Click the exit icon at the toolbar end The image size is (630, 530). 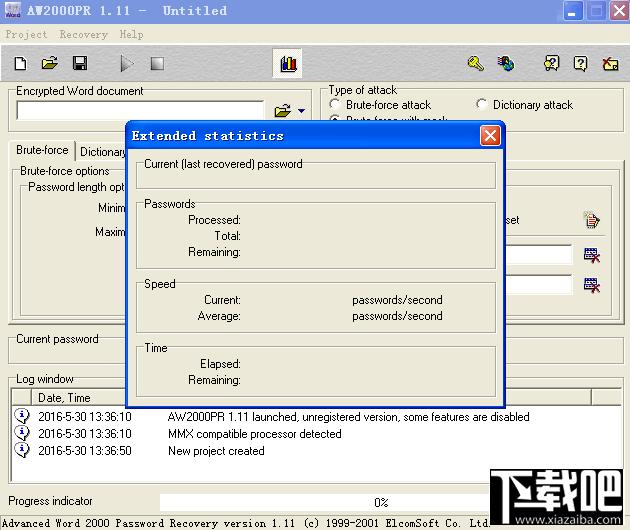click(610, 63)
